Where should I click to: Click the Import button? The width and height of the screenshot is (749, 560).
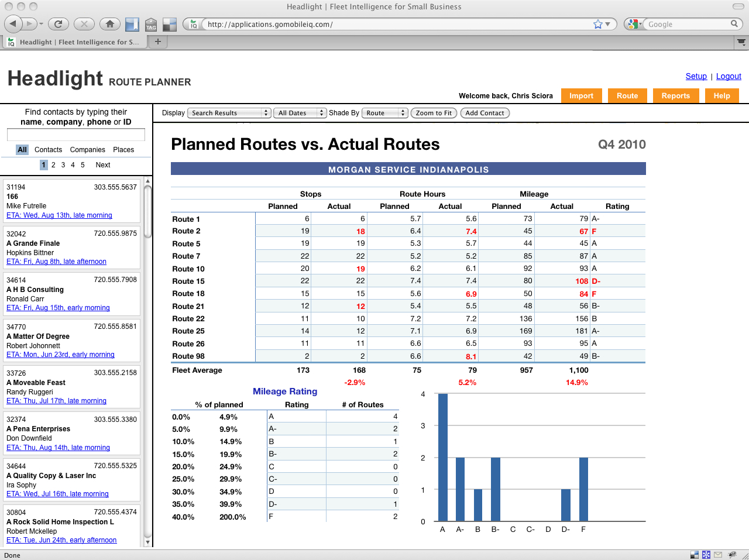pos(581,96)
